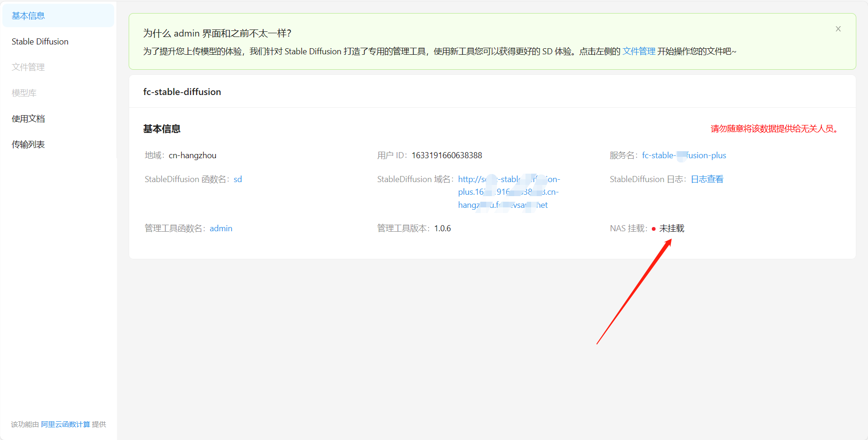Image resolution: width=868 pixels, height=440 pixels.
Task: Open the StableDiffusion domain URL link
Action: [x=509, y=192]
